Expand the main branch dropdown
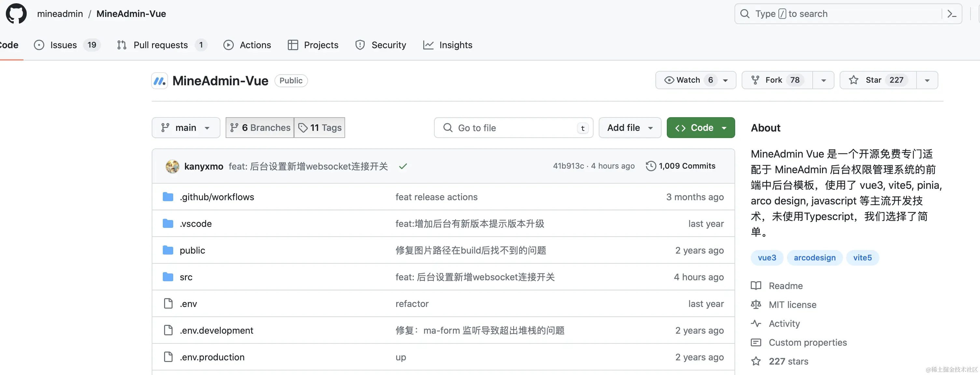Viewport: 980px width, 375px height. point(186,128)
